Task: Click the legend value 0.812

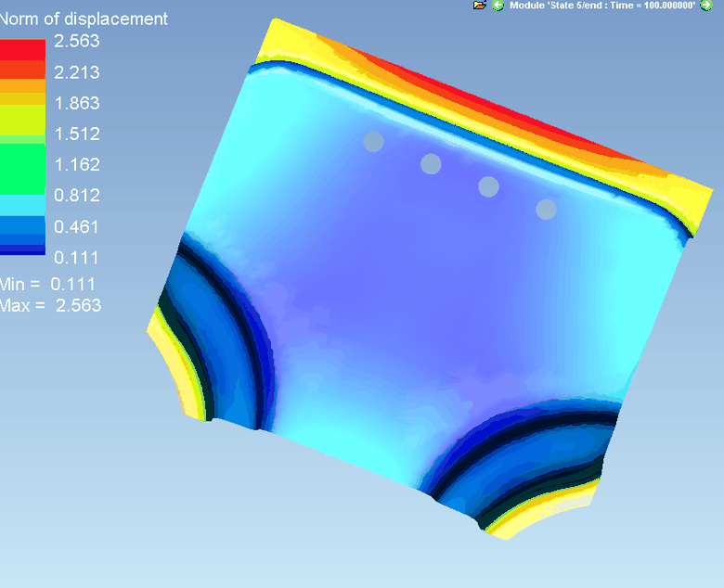Action: click(77, 196)
